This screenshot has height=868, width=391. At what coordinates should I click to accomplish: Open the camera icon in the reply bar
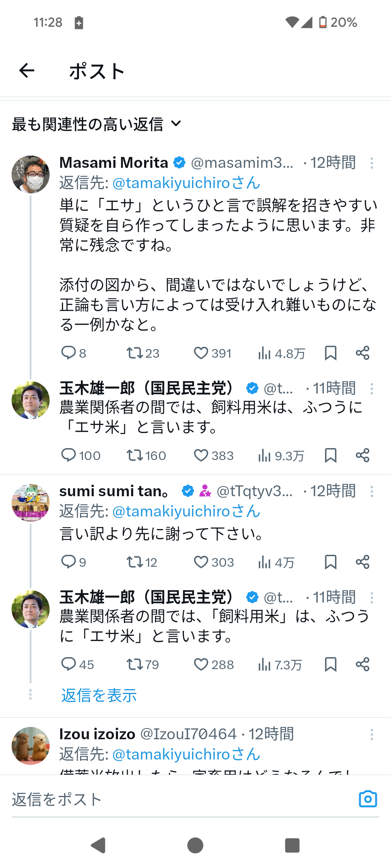tap(368, 799)
